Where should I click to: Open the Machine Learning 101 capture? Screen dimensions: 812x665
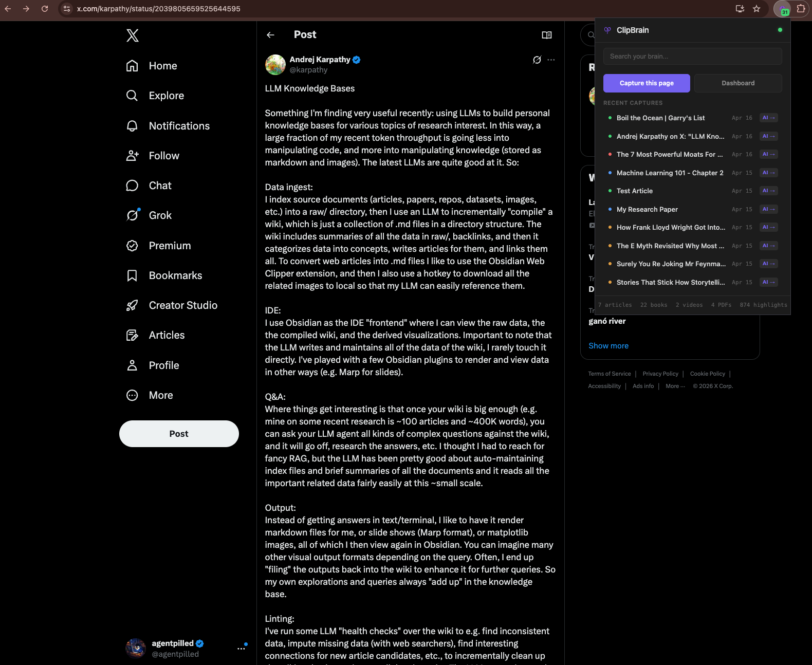[x=670, y=173]
